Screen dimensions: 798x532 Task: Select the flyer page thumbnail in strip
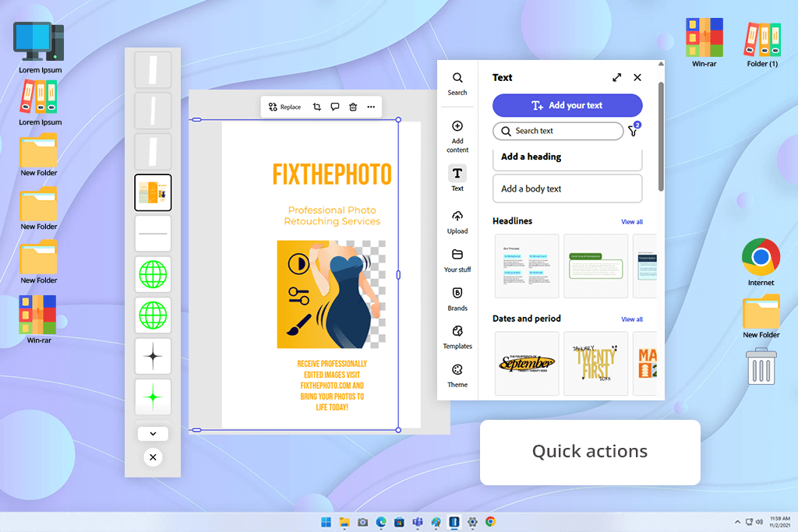click(153, 192)
